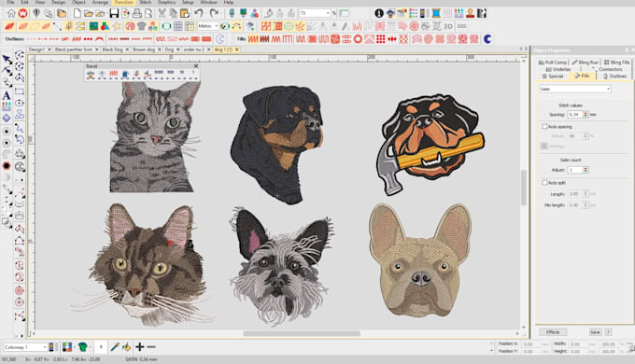Image resolution: width=635 pixels, height=364 pixels.
Task: Open the Metric units dropdown
Action: point(207,26)
